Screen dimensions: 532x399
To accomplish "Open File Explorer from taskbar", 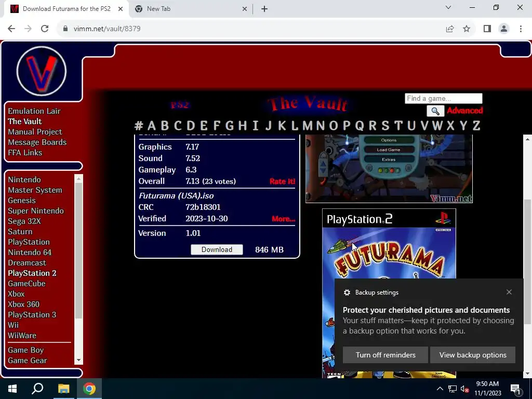I will pos(63,389).
